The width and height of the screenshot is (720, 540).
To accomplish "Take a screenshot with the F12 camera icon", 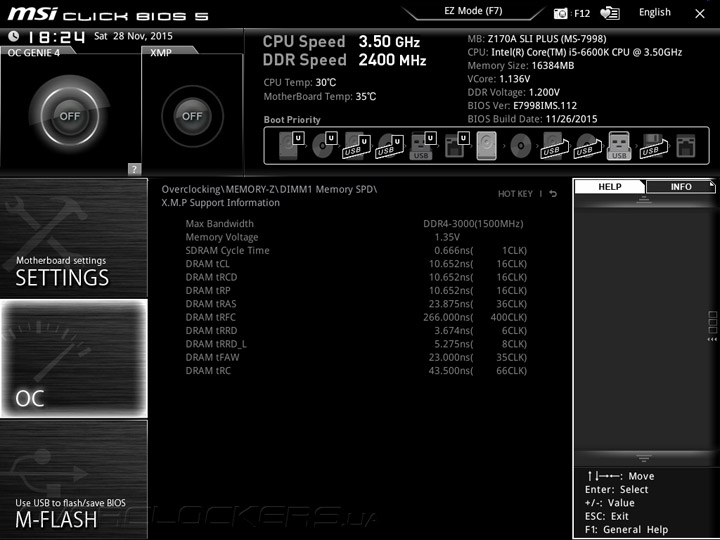I will (560, 14).
